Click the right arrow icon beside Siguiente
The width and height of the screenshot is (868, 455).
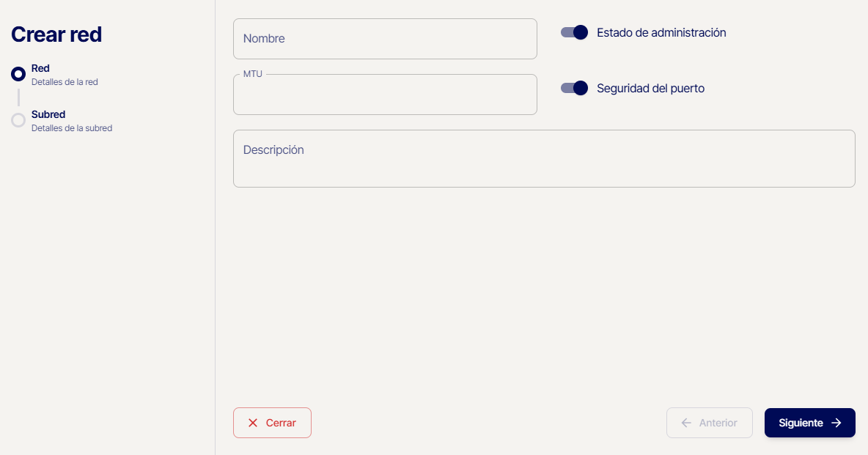click(836, 423)
